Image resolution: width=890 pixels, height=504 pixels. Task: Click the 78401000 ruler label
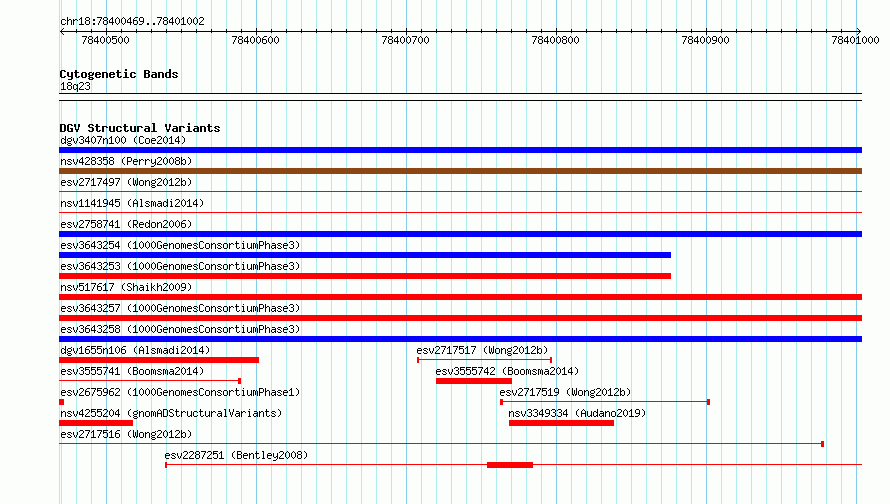(855, 40)
